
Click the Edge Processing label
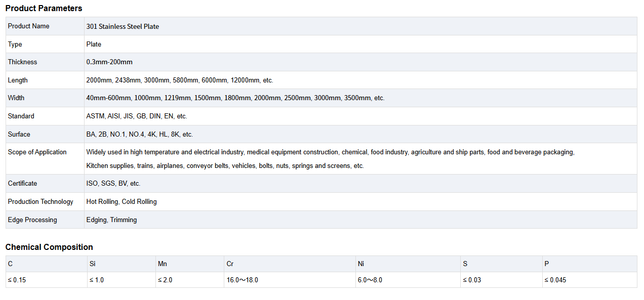click(x=32, y=220)
